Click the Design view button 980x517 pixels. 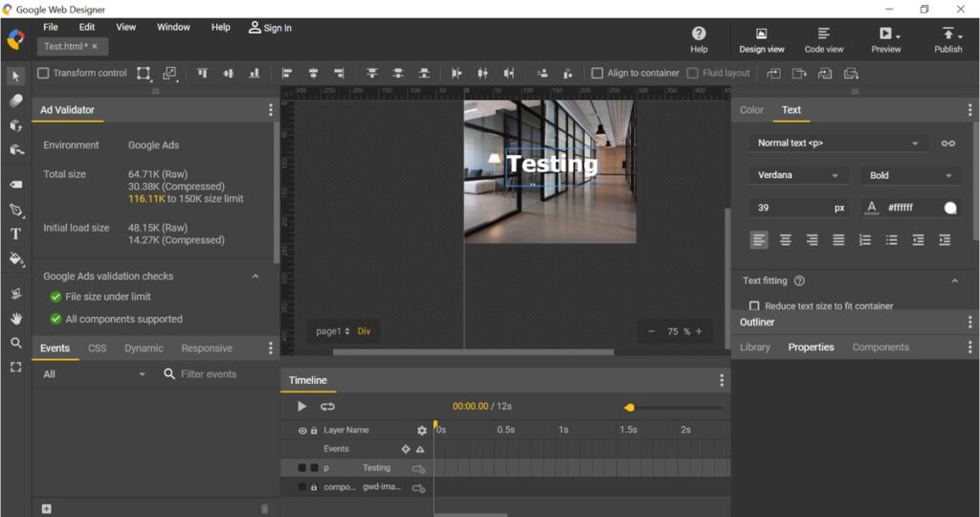761,40
